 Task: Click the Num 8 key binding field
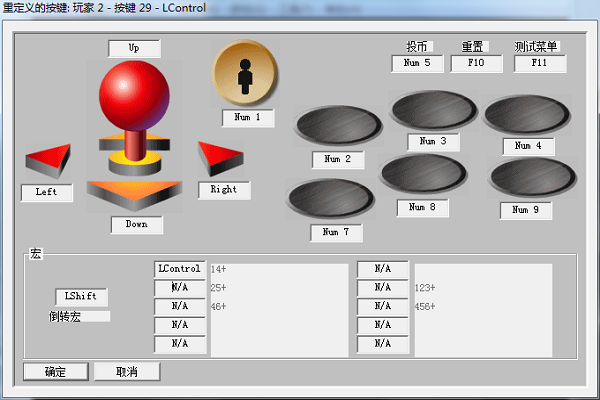pyautogui.click(x=423, y=208)
